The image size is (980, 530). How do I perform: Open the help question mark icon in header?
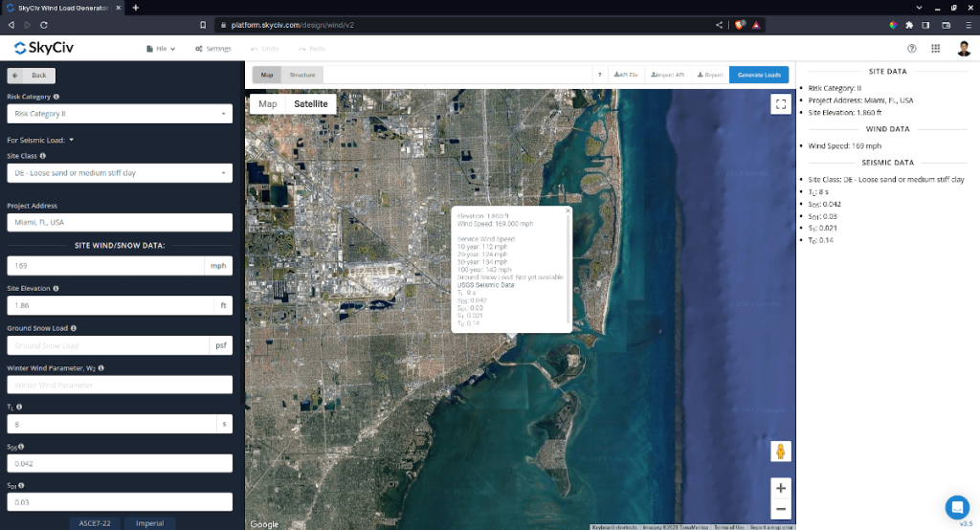(x=911, y=49)
